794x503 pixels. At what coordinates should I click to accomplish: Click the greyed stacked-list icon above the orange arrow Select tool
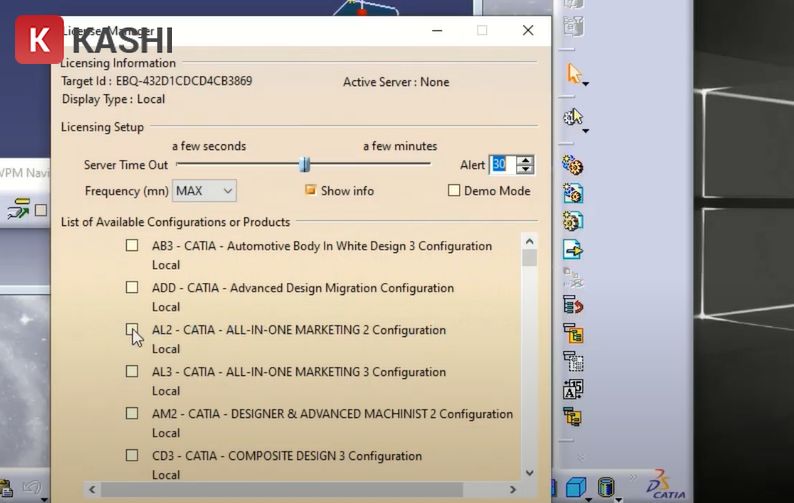(x=573, y=25)
